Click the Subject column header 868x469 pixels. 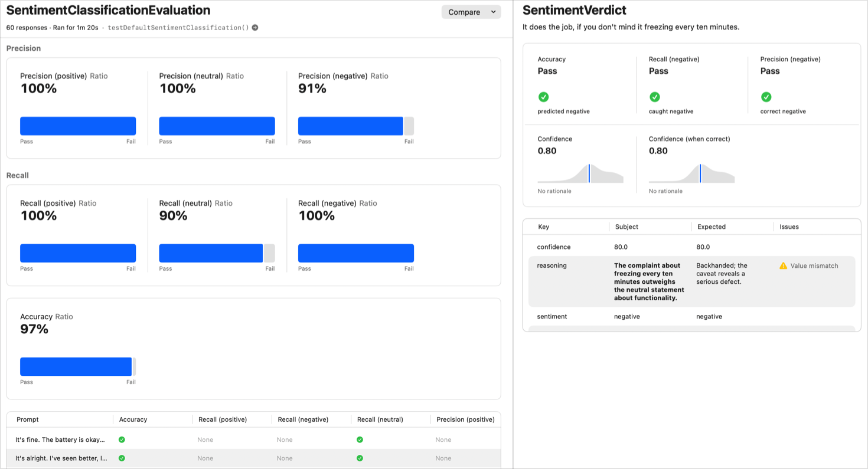point(626,227)
